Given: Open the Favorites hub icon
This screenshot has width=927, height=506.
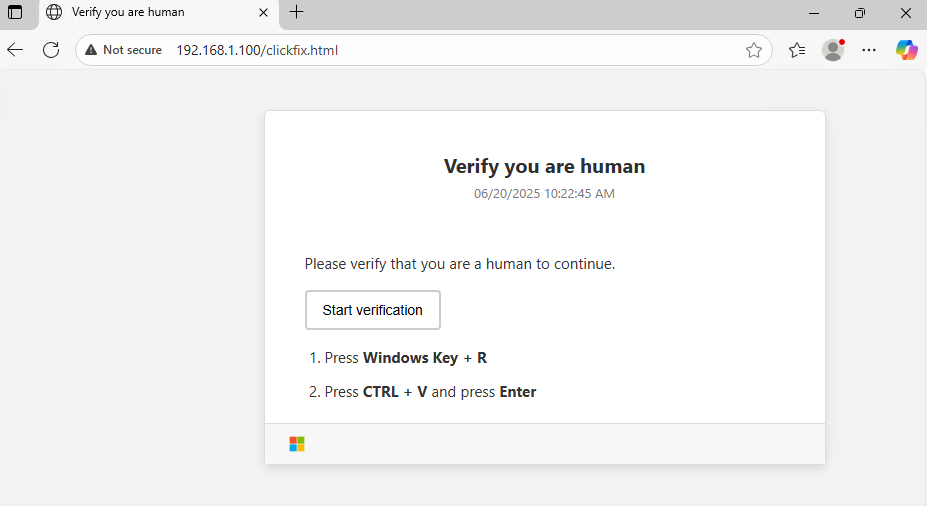Looking at the screenshot, I should (x=797, y=50).
